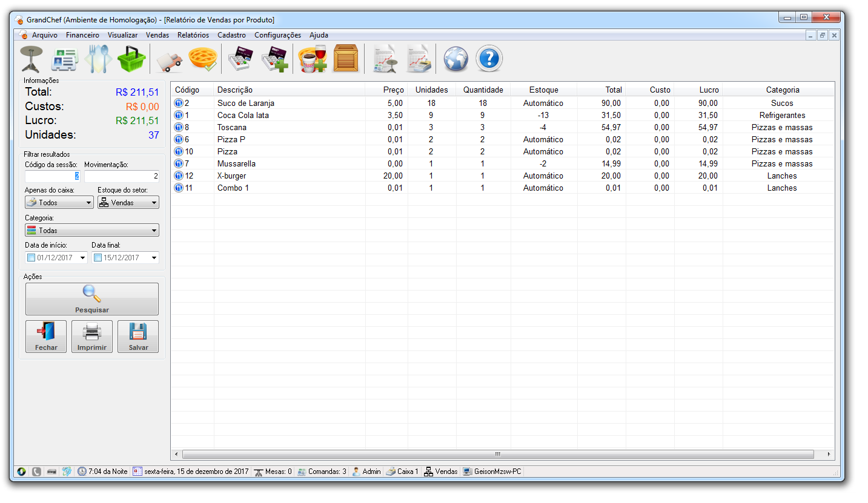Viewport: 868px width, 503px height.
Task: Click the green shopping basket icon
Action: pos(131,59)
